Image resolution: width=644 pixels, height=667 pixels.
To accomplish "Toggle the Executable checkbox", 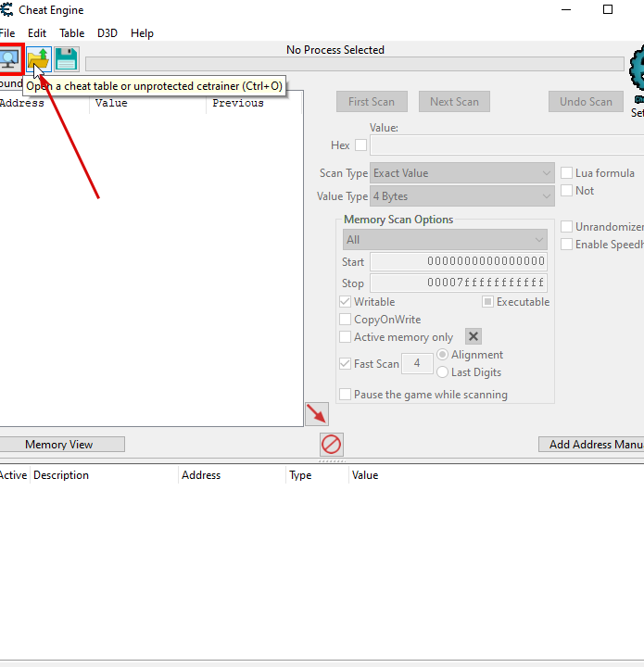I will pyautogui.click(x=487, y=302).
